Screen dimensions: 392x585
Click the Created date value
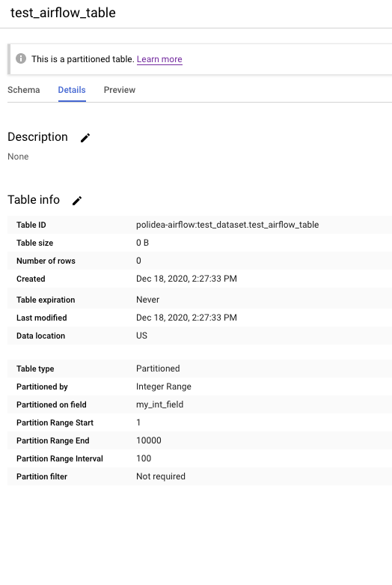(x=186, y=279)
